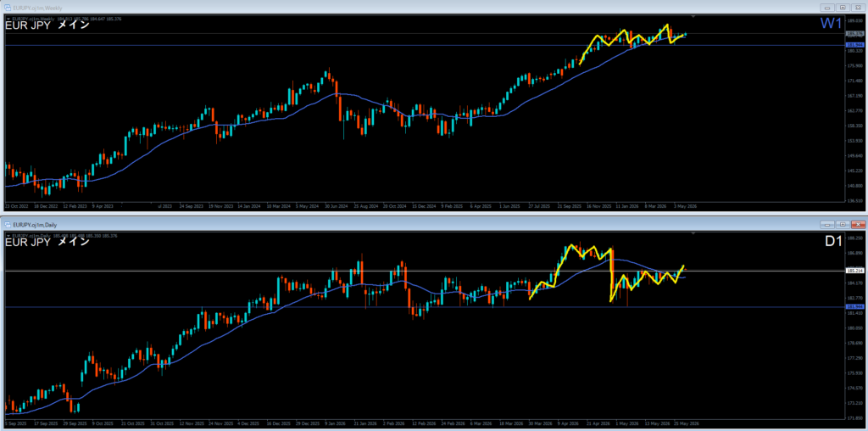Click the Weekly chart shift triangle marker

point(693,17)
